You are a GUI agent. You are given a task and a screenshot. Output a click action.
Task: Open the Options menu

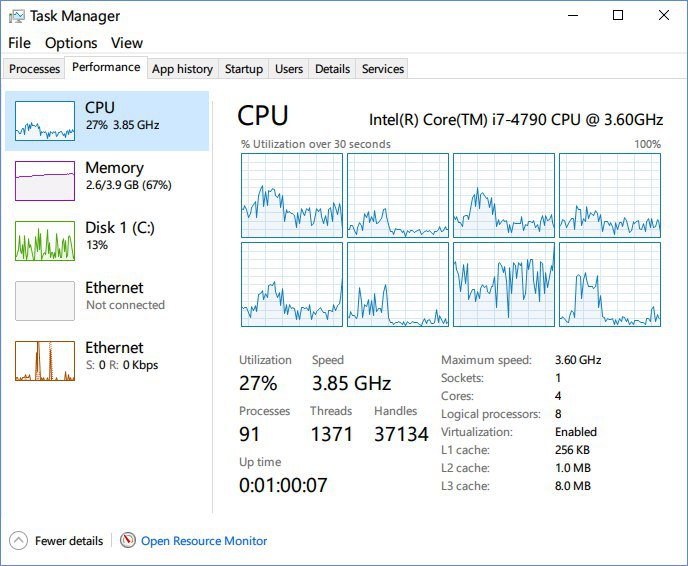coord(71,43)
